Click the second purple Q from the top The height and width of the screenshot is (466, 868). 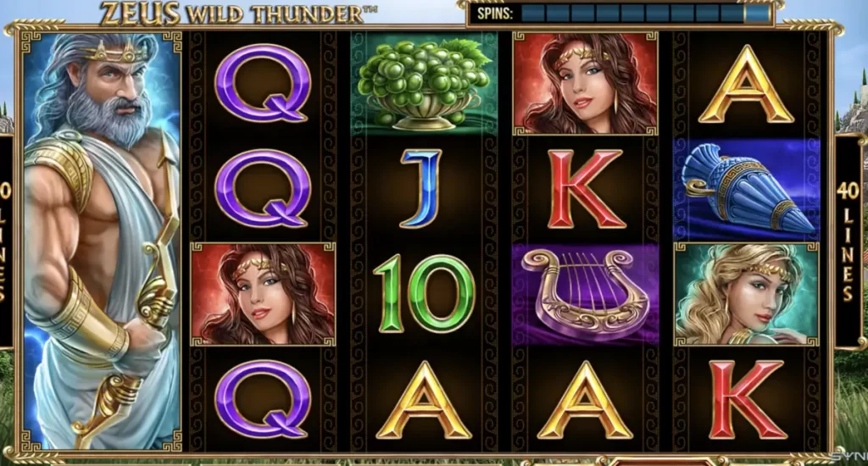pos(263,188)
